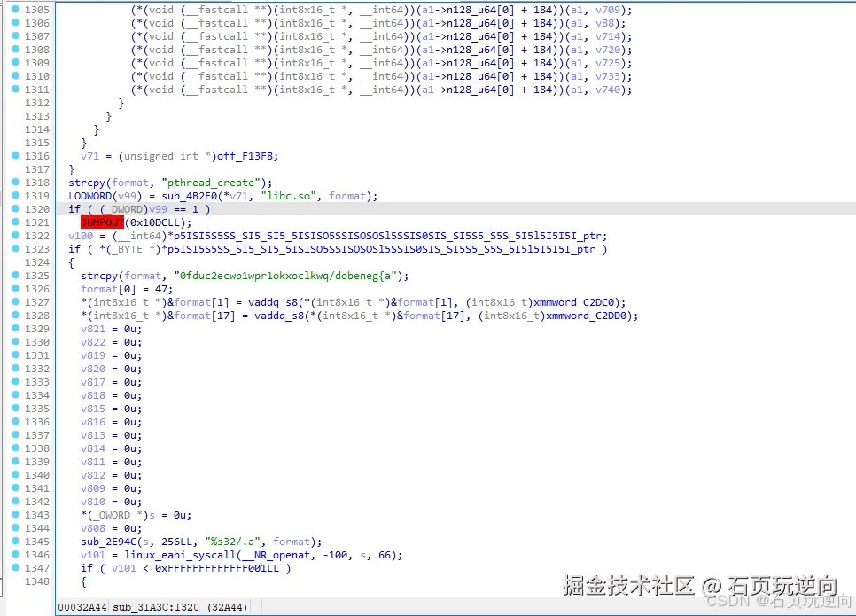
Task: Click variable v821 on line 1329
Action: pyautogui.click(x=93, y=329)
